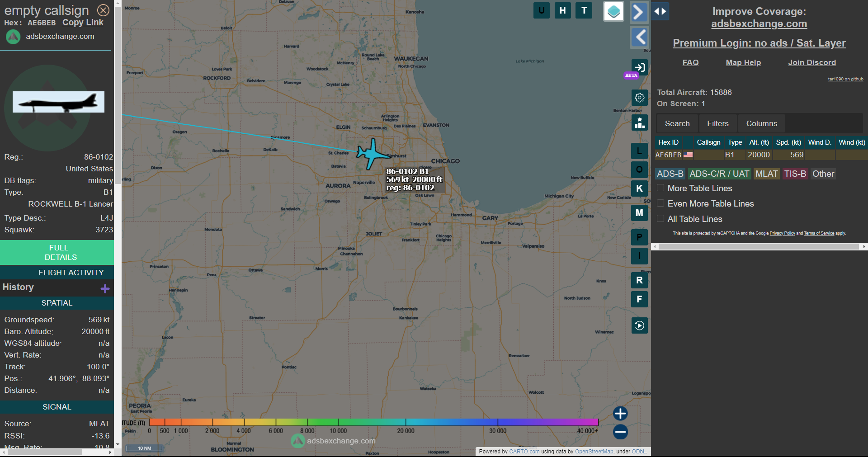
Task: Click Copy Link for the hex code
Action: [x=83, y=23]
